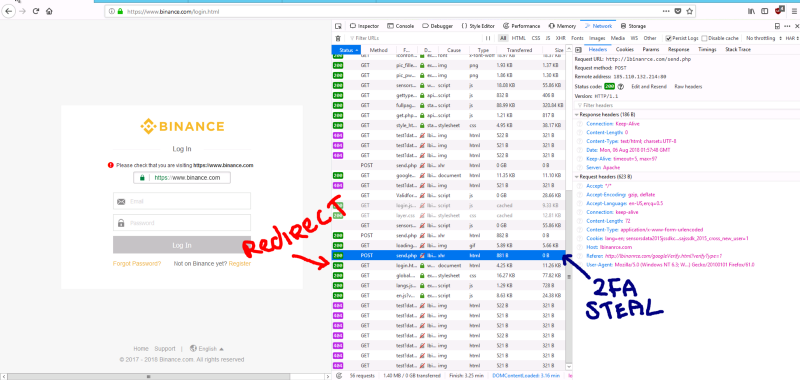
Task: Open devtools three-dot options menu
Action: click(786, 26)
